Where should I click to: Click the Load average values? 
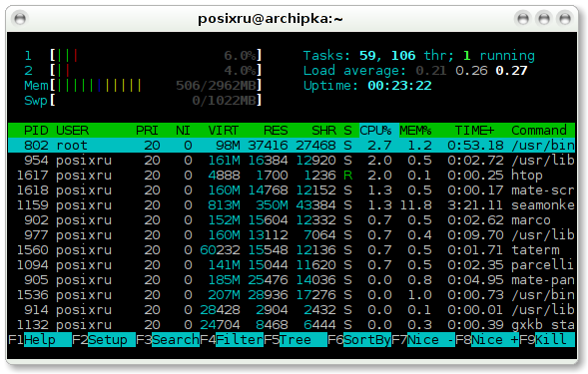(x=472, y=71)
